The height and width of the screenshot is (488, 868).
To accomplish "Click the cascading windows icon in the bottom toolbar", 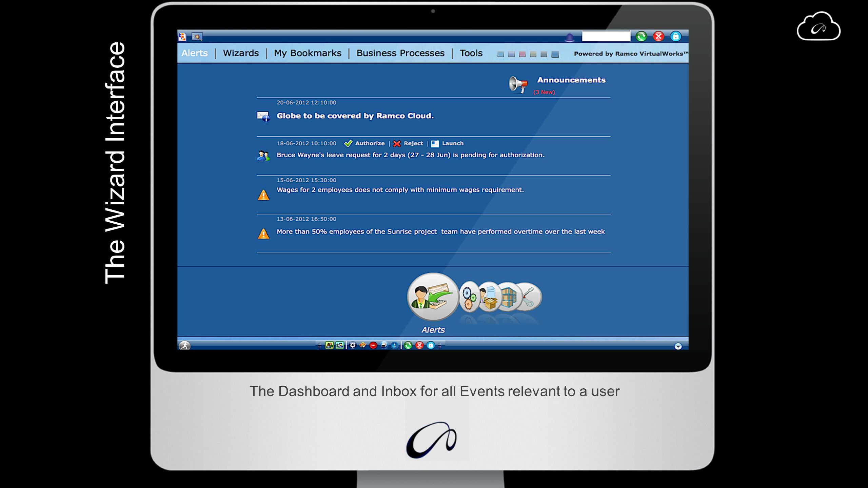I will pos(384,345).
